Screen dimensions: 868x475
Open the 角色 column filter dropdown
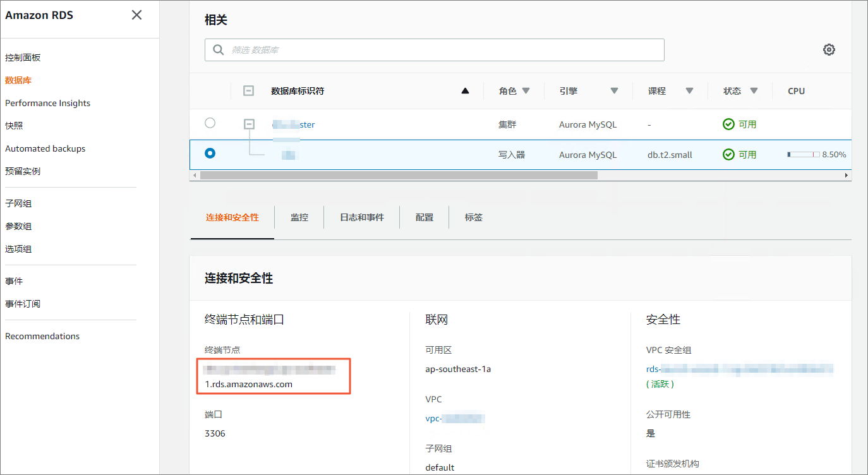pos(526,91)
